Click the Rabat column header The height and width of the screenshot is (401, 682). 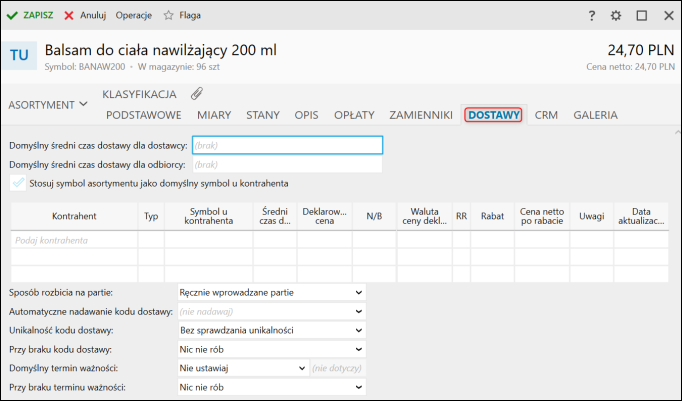[492, 216]
